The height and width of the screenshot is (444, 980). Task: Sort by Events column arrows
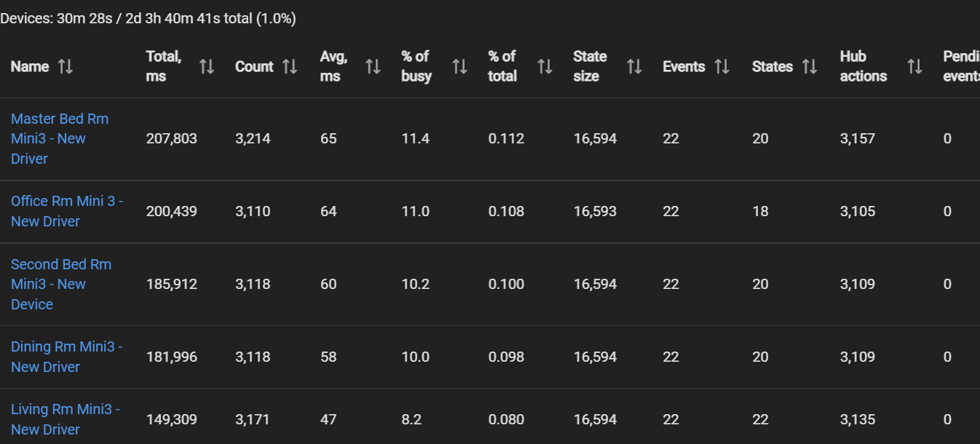point(722,67)
